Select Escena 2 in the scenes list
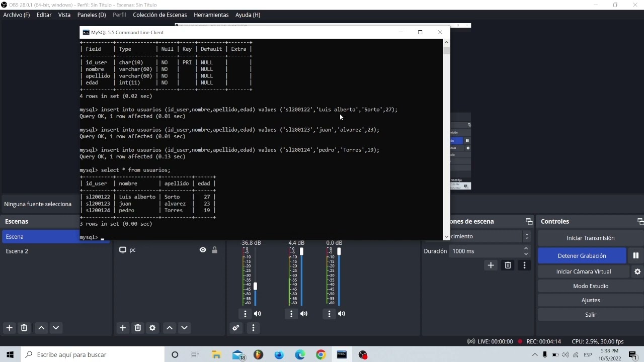644x362 pixels. point(55,251)
